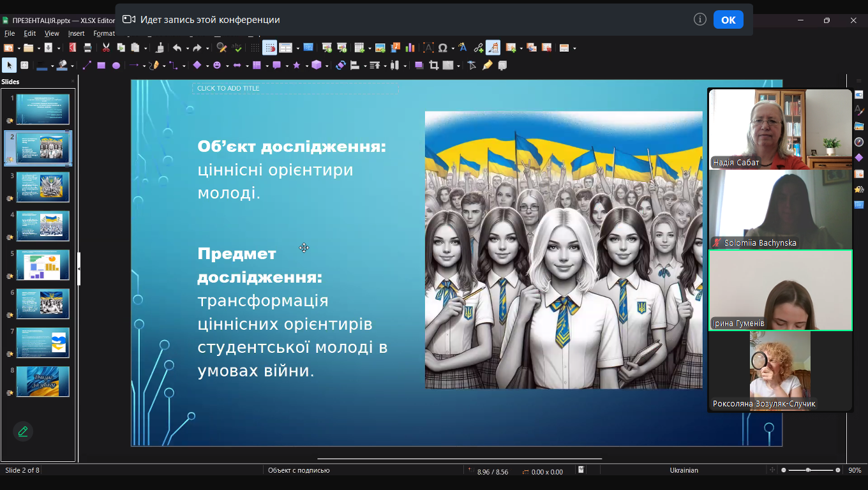
Task: Click the 'Click to add title' placeholder
Action: [x=295, y=88]
